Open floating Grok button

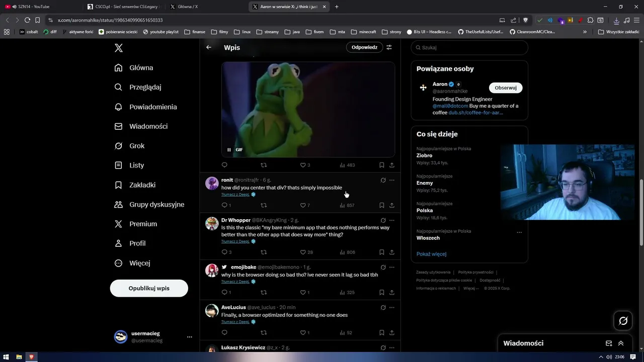point(623,321)
